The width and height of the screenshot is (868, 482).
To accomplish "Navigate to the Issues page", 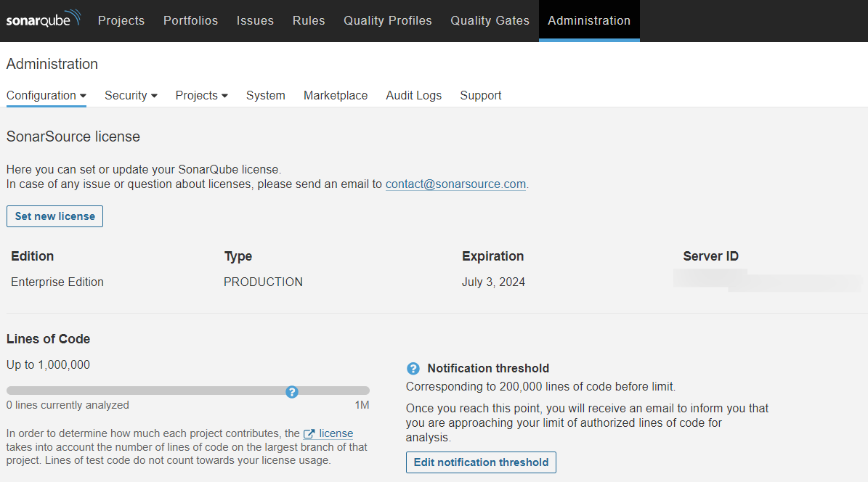I will coord(255,20).
